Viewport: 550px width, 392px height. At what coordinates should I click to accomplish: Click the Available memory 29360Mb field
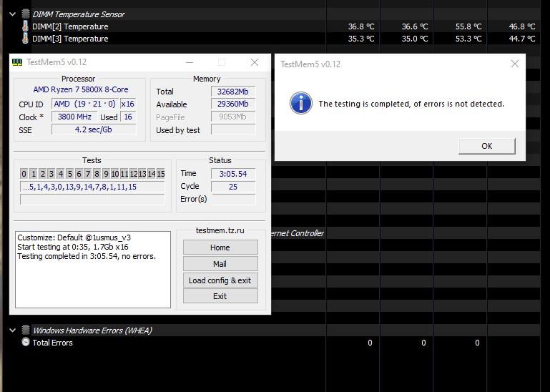point(233,104)
